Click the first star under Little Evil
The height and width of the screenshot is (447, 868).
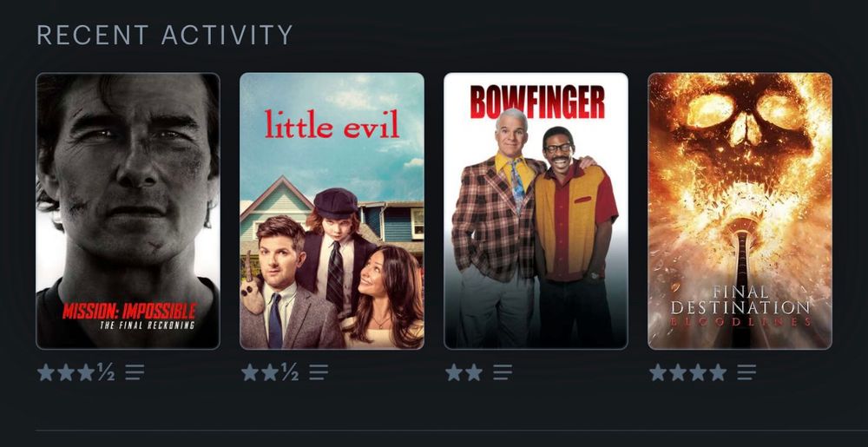coord(250,372)
